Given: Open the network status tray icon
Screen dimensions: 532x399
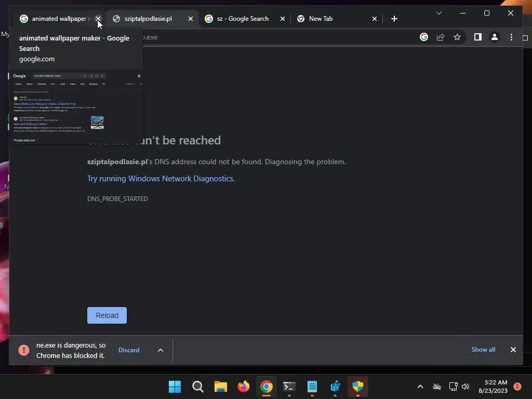Looking at the screenshot, I should pyautogui.click(x=453, y=387).
